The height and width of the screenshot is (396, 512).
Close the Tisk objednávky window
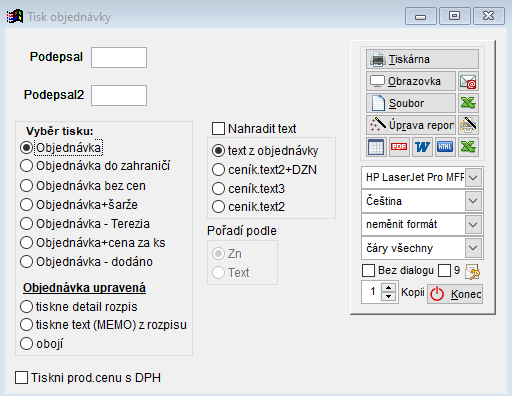tap(489, 16)
